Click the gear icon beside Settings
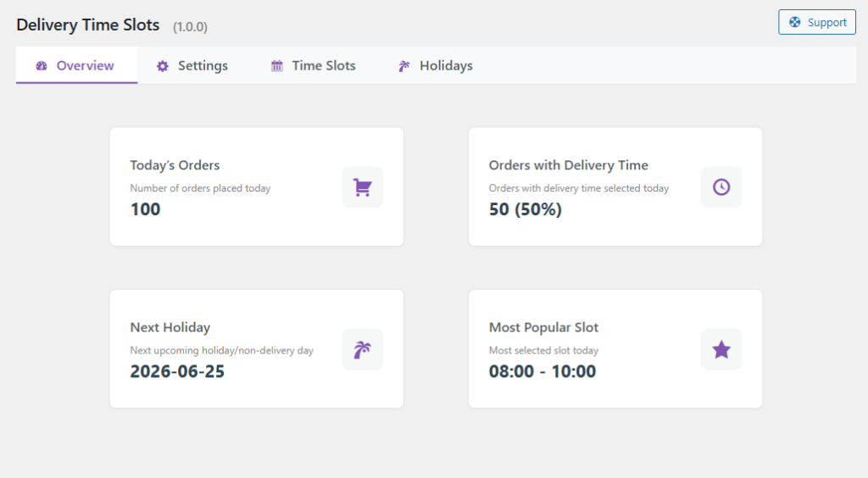Screen dimensions: 868x478 click(163, 66)
